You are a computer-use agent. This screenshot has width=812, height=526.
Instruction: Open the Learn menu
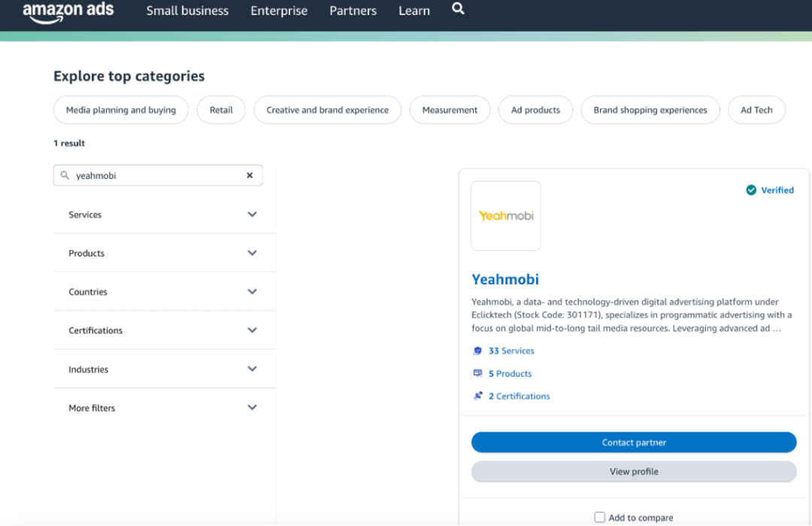pyautogui.click(x=414, y=11)
